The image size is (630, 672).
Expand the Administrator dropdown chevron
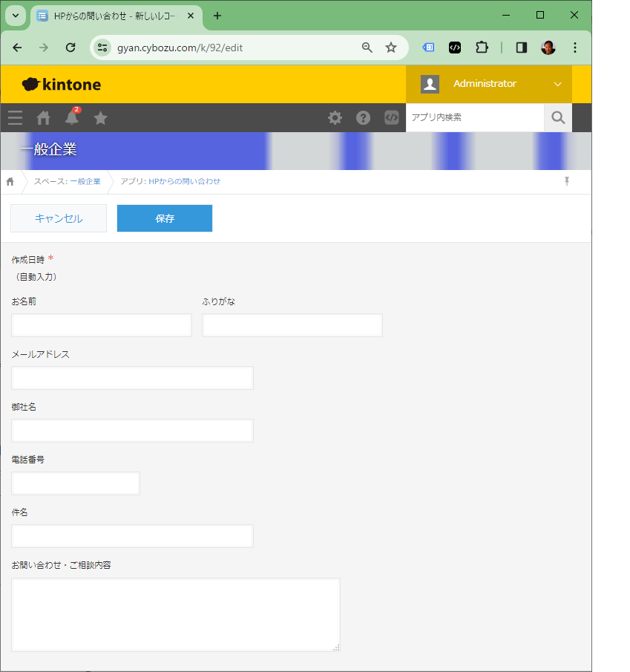pos(557,85)
